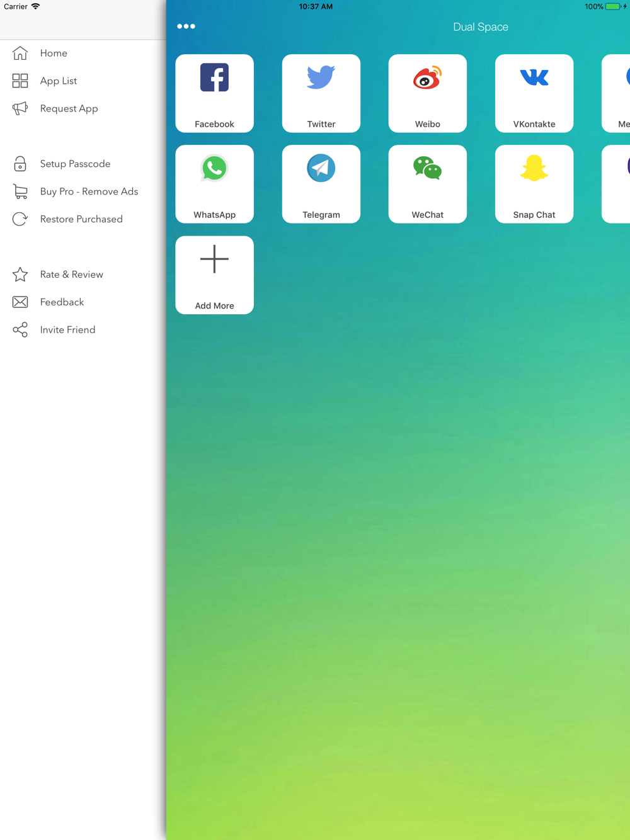
Task: Open the Feedback label
Action: (x=62, y=302)
